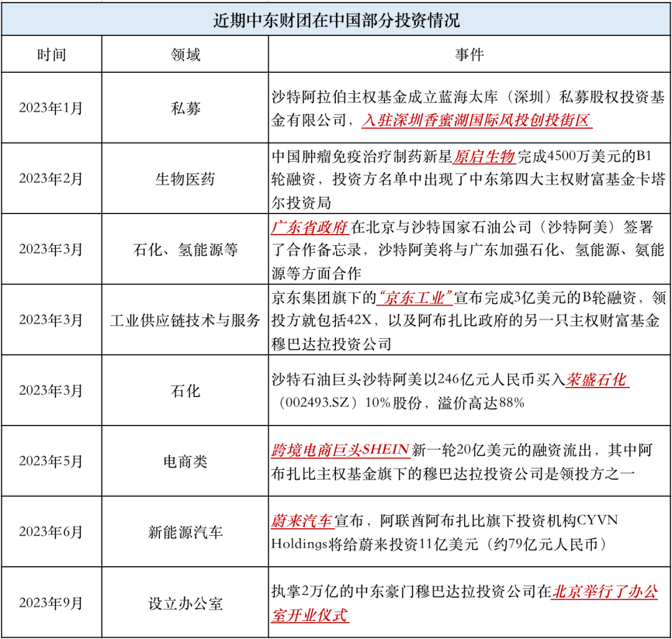The width and height of the screenshot is (672, 639).
Task: Click the text 完成4500万美元的B1
Action: coord(584,156)
